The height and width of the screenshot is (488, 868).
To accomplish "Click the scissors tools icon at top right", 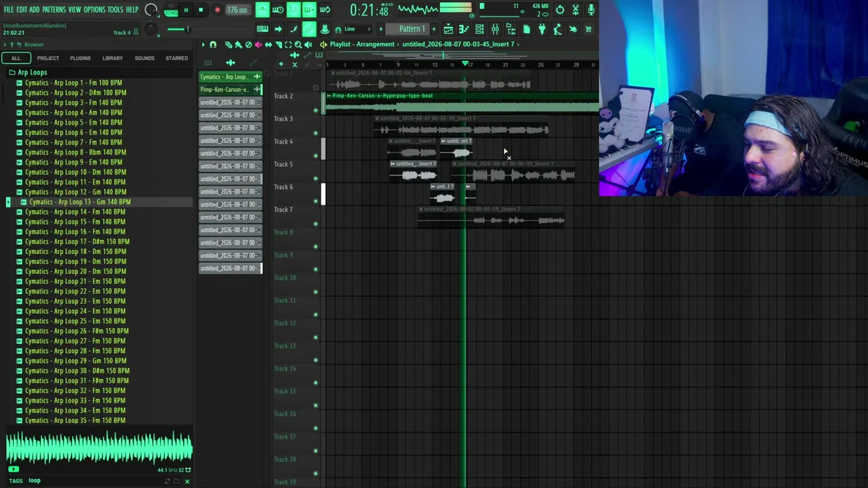I will (576, 9).
